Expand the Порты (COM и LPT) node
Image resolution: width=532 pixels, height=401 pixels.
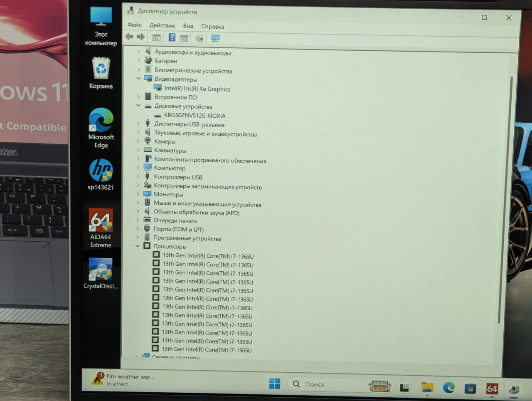138,229
